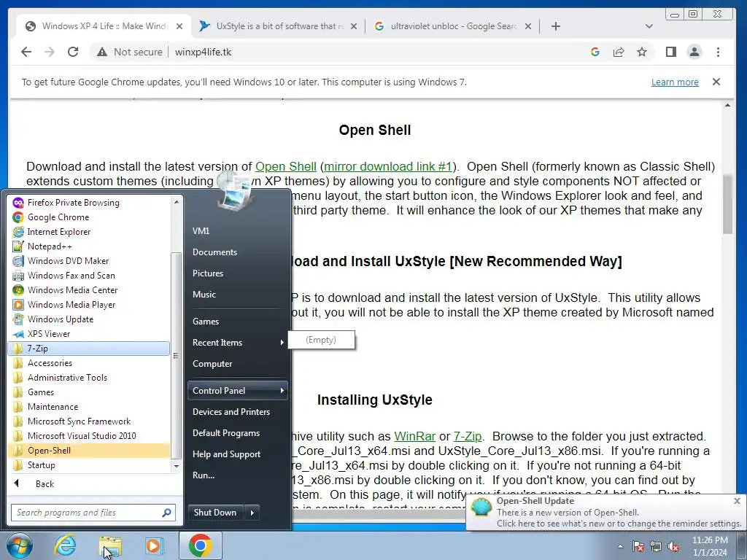This screenshot has width=747, height=560.
Task: Expand the Microsoft Sync Framework folder
Action: [x=89, y=421]
